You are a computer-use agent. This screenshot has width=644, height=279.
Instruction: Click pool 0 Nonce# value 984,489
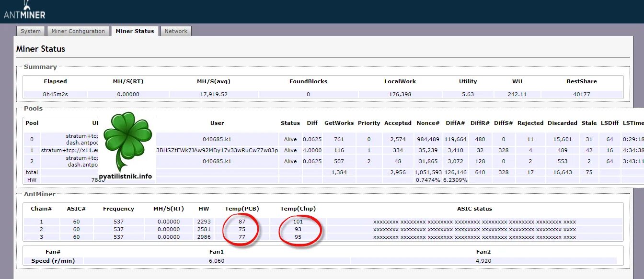click(x=429, y=139)
